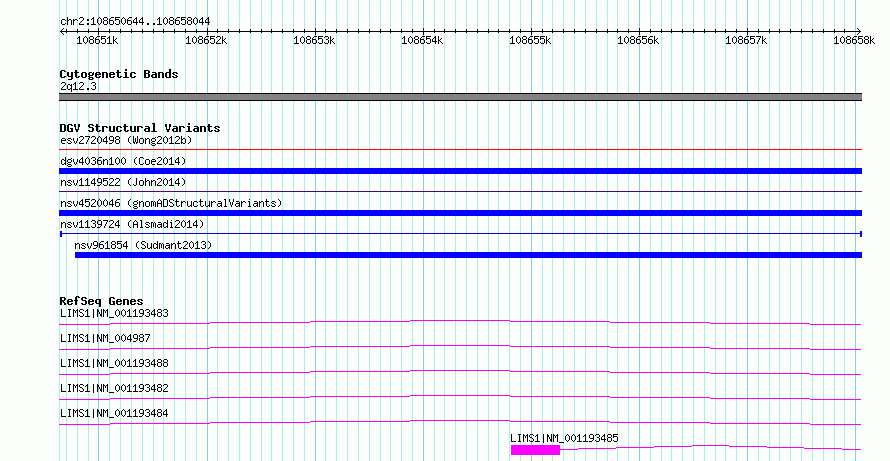
Task: Click the RefSeq Genes track heading
Action: (101, 301)
